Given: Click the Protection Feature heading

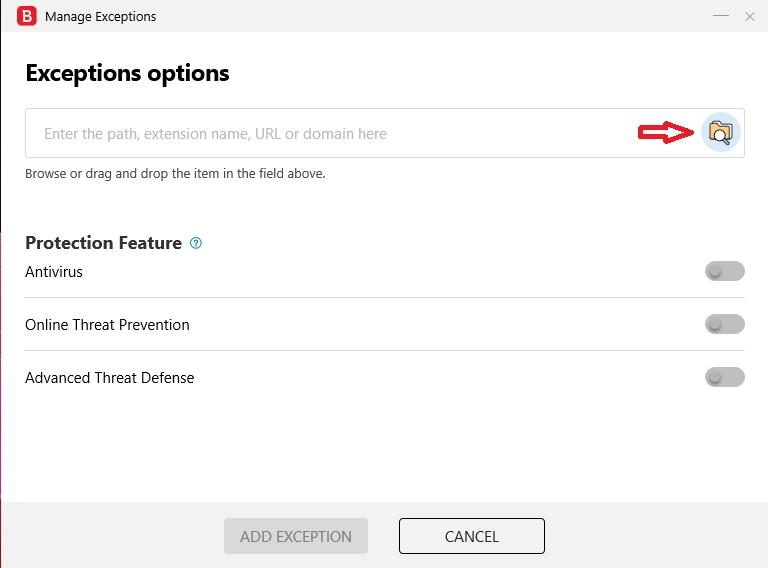Looking at the screenshot, I should pos(103,243).
